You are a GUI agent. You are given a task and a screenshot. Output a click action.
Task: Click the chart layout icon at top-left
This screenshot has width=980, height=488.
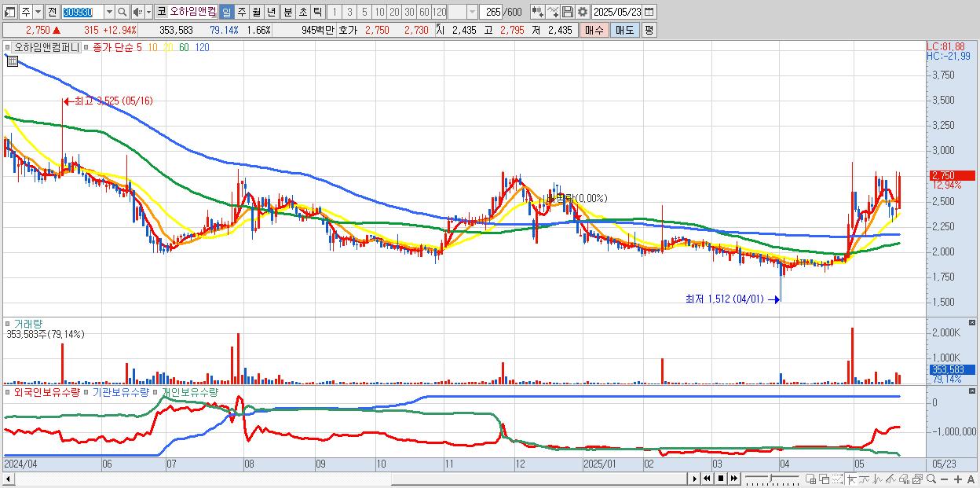pyautogui.click(x=9, y=12)
